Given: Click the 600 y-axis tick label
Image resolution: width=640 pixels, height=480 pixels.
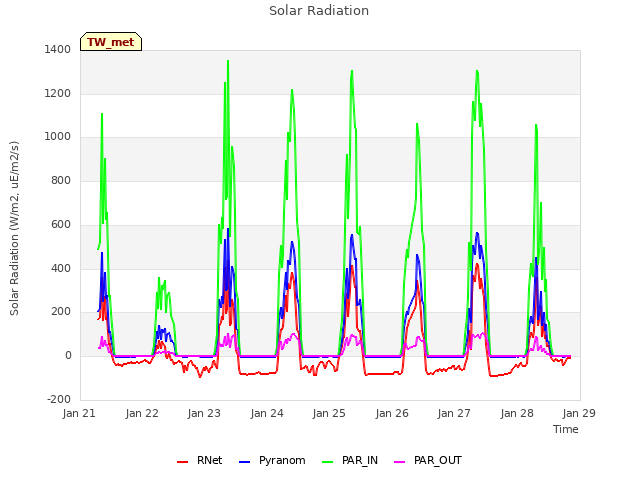Looking at the screenshot, I should point(61,224).
